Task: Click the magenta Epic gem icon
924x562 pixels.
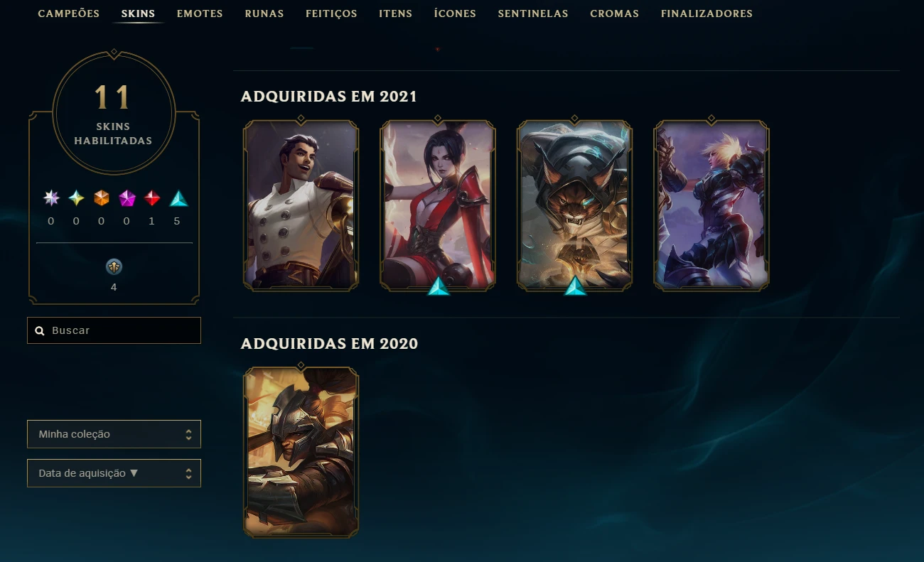Action: coord(127,198)
